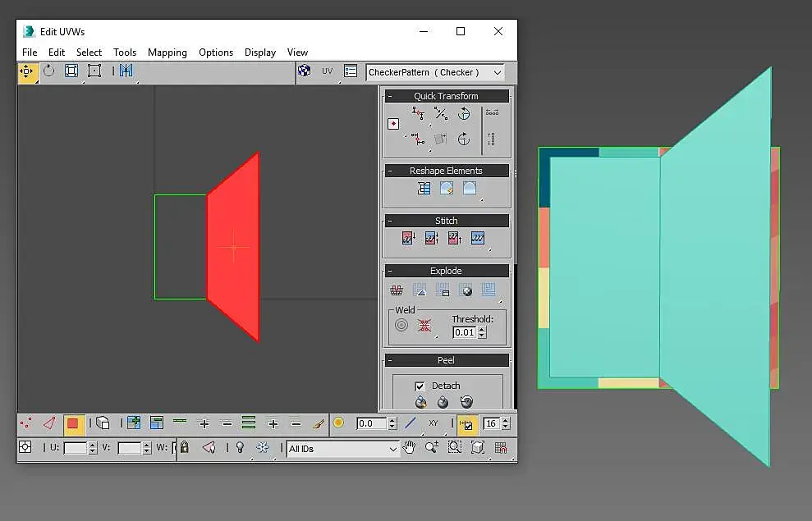This screenshot has width=812, height=521.
Task: Click the Straighten Selection icon
Action: [x=424, y=189]
